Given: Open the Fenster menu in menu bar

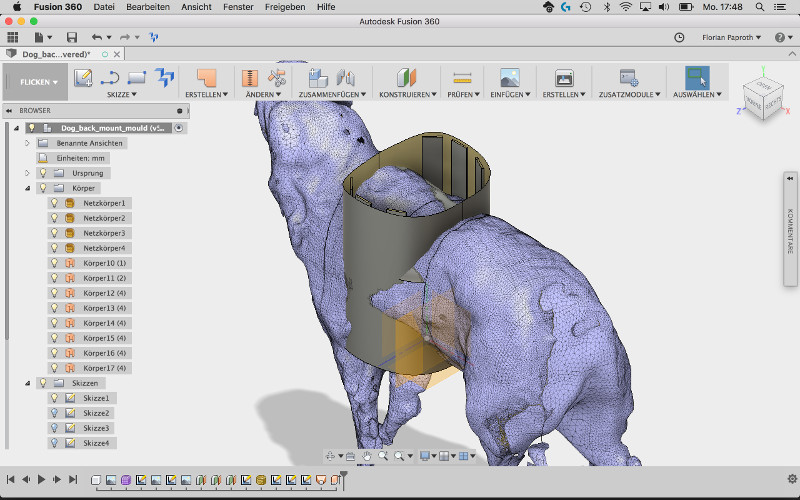Looking at the screenshot, I should pos(238,7).
